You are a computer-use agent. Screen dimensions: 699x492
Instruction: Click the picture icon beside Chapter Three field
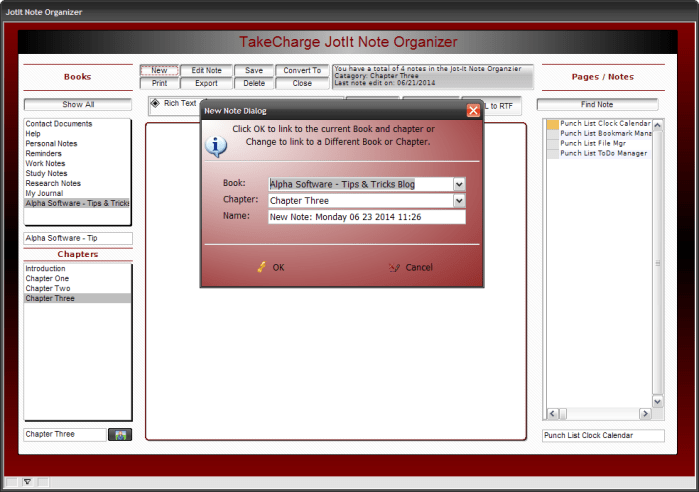coord(120,435)
